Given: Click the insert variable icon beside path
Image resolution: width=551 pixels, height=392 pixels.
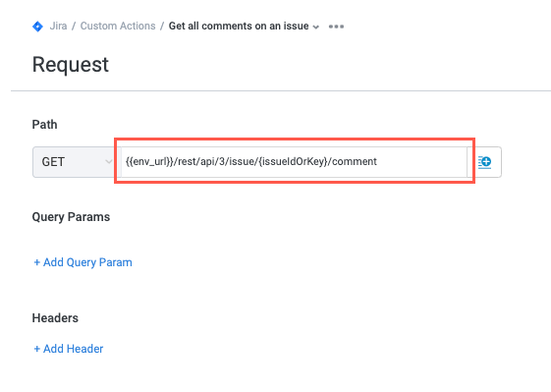Looking at the screenshot, I should pyautogui.click(x=484, y=162).
